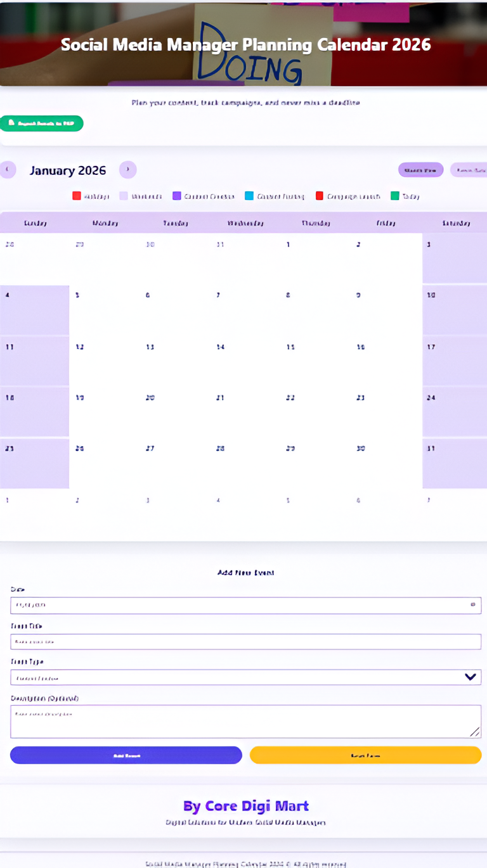Select the January 8 calendar cell
487x868 pixels.
coord(316,310)
